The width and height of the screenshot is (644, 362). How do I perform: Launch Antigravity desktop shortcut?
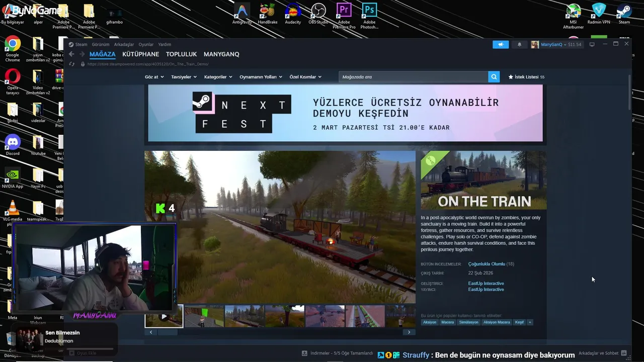pyautogui.click(x=242, y=14)
